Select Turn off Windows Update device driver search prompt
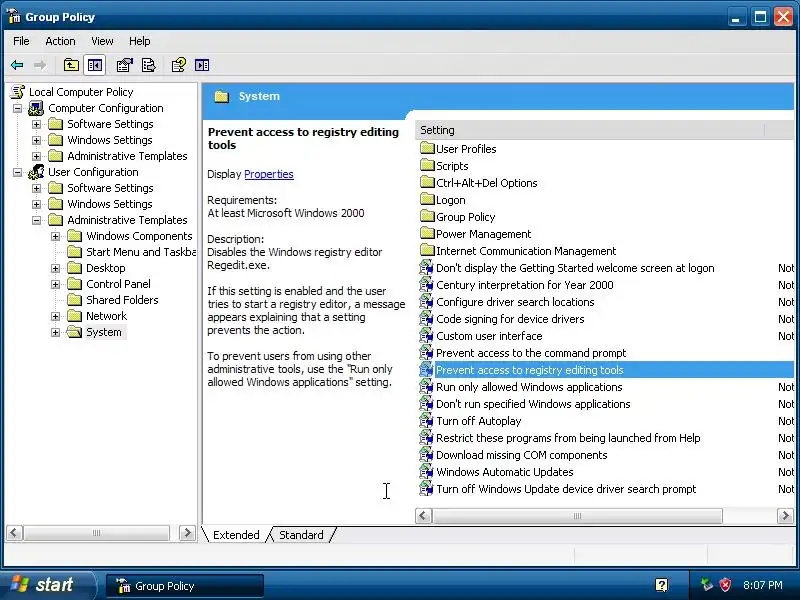The image size is (800, 600). point(566,489)
